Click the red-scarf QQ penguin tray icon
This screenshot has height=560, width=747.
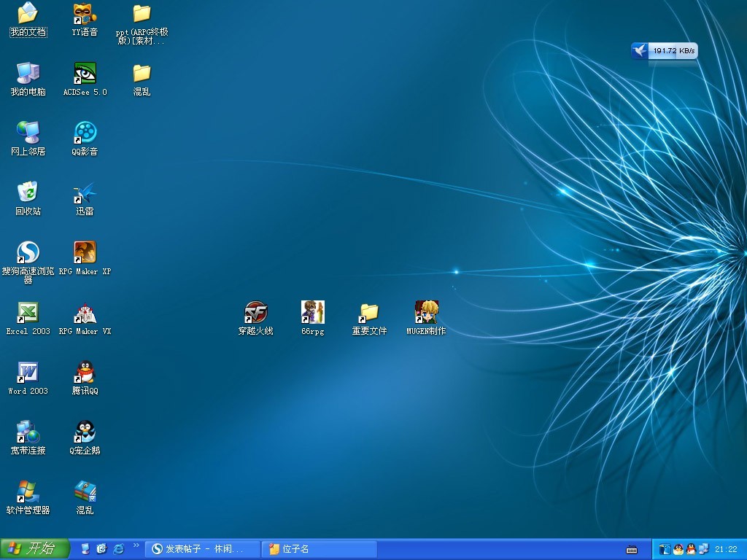[691, 550]
